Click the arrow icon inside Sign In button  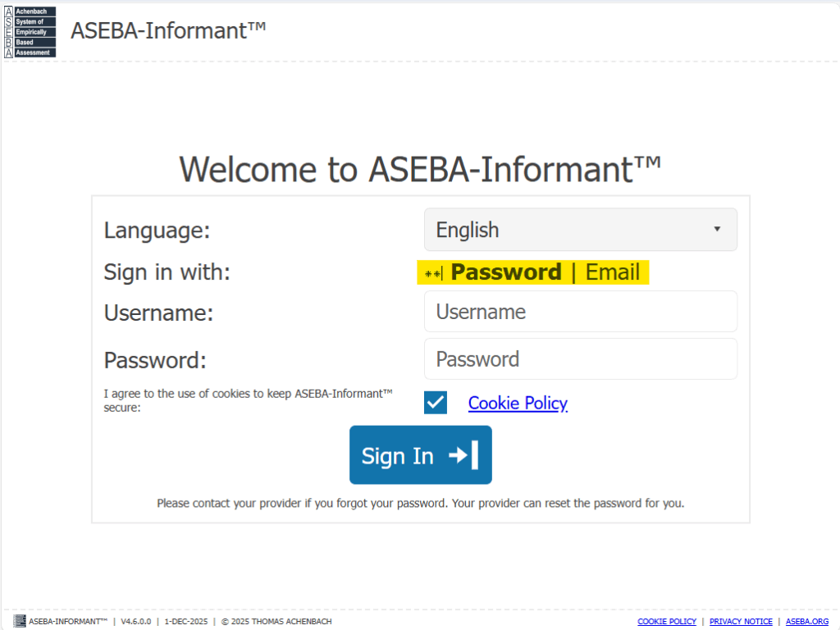pos(463,455)
